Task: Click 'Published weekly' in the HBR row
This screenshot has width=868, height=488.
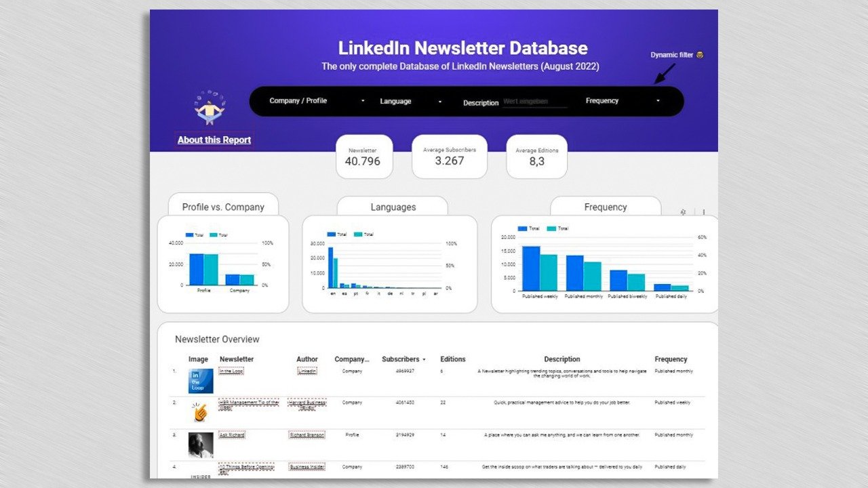Action: pyautogui.click(x=673, y=403)
